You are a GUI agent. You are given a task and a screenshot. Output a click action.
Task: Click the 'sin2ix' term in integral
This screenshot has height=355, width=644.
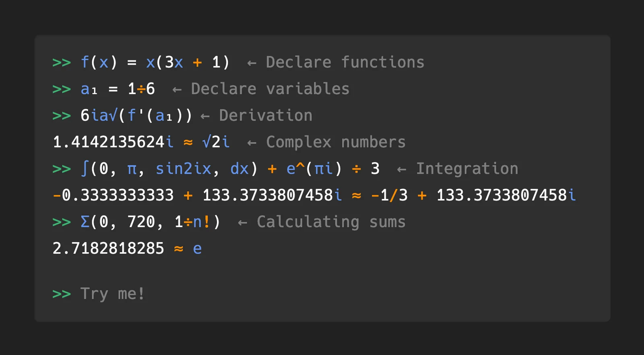pos(184,168)
